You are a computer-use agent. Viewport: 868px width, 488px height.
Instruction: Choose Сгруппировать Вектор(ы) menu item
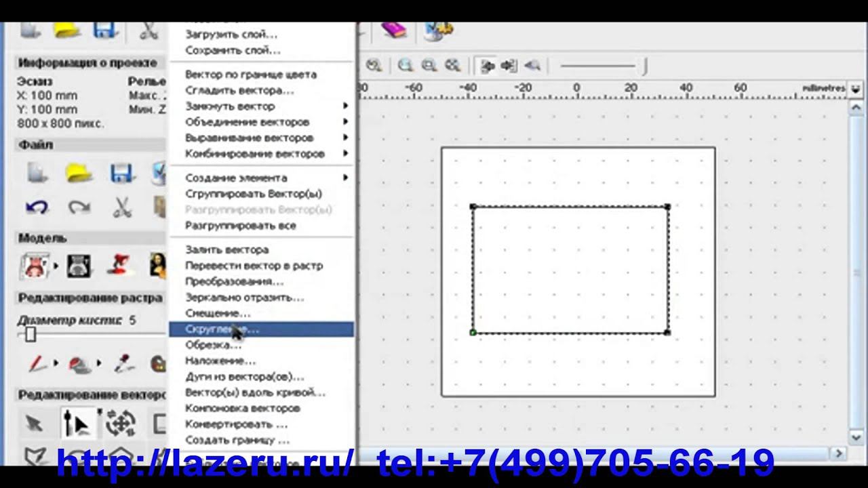pyautogui.click(x=261, y=193)
